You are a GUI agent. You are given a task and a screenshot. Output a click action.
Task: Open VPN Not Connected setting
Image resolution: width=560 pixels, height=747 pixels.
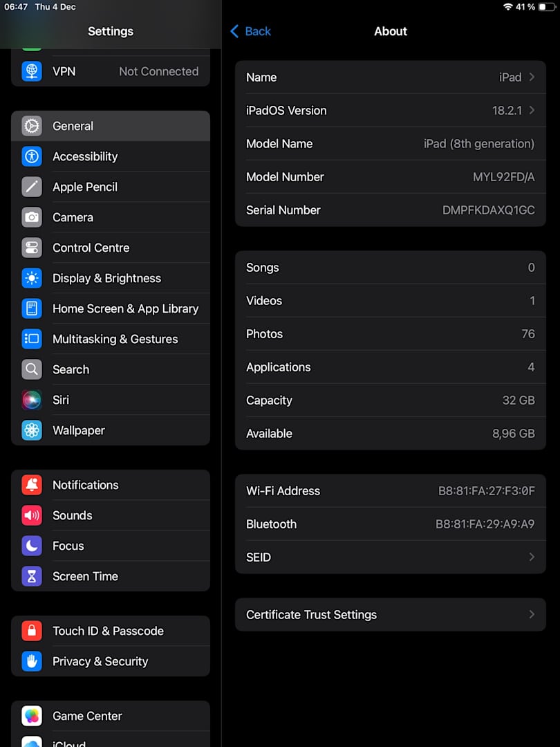coord(111,71)
